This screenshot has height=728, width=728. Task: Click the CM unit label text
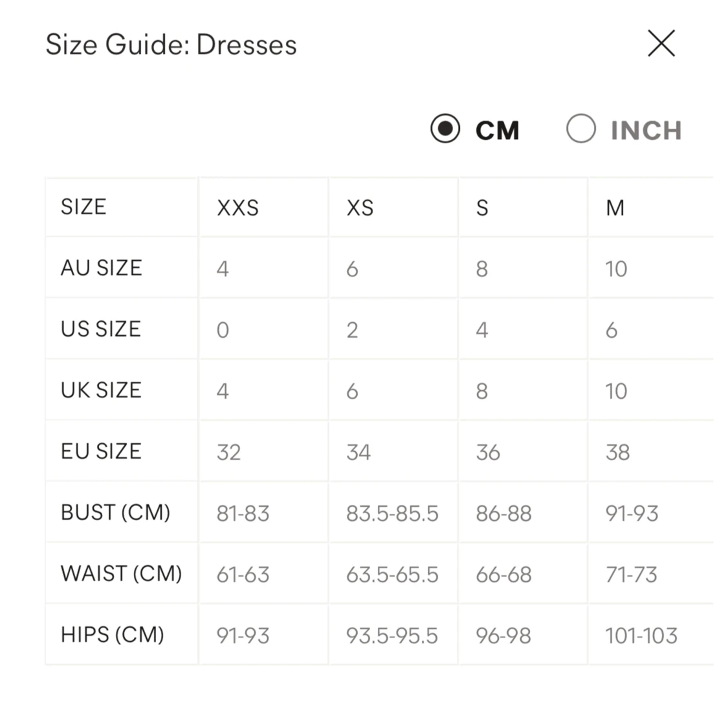(x=497, y=130)
